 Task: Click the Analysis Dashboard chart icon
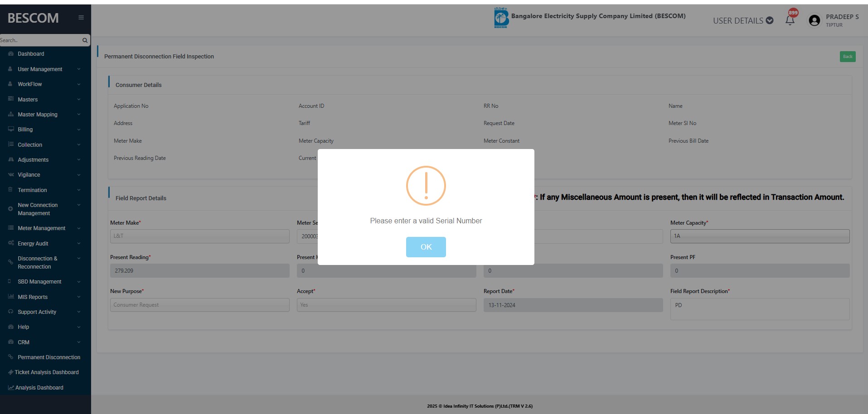tap(11, 387)
